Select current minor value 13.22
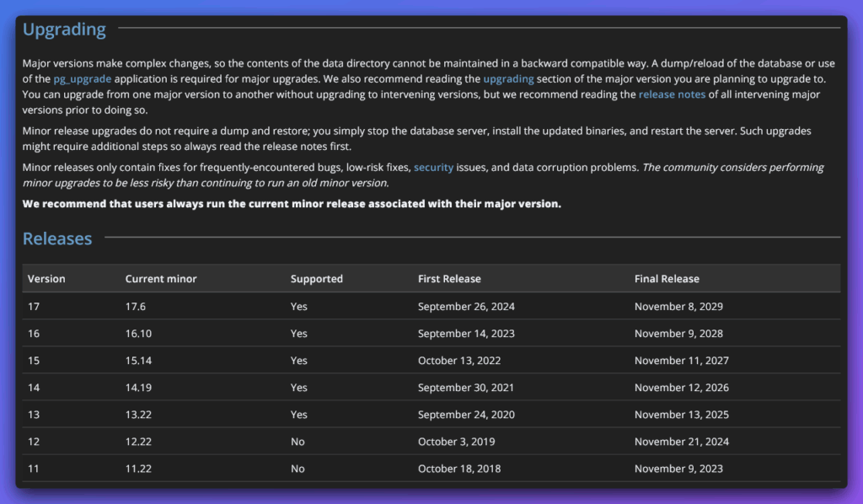Screen dimensions: 863x504 (x=138, y=415)
